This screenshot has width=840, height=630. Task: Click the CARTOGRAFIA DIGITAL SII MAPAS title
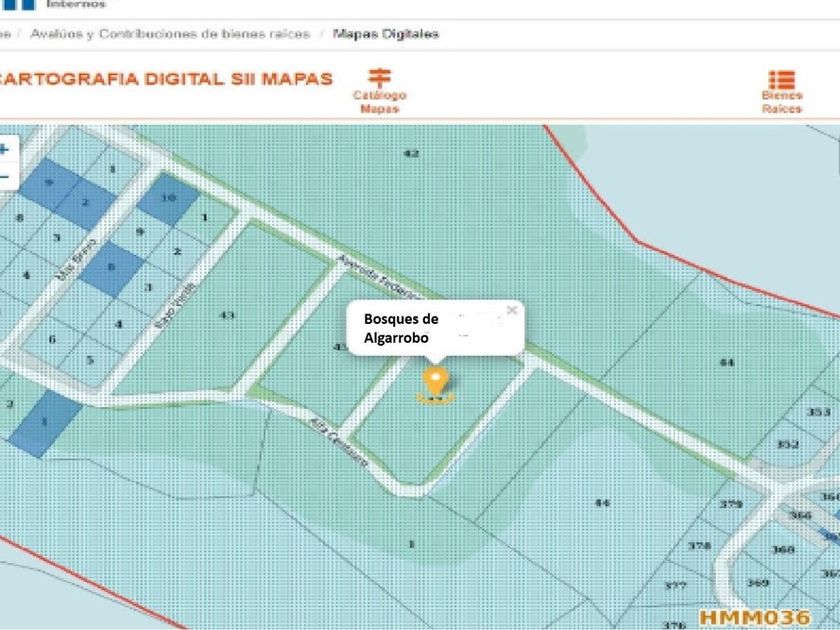pos(165,79)
